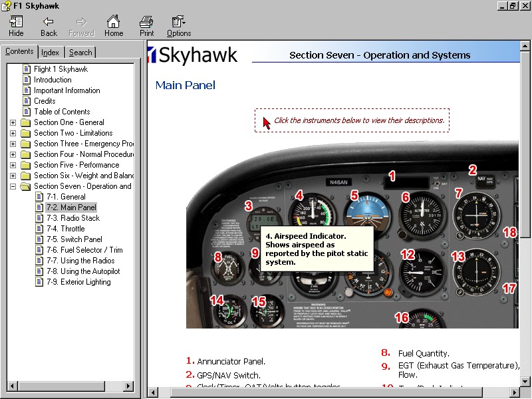The image size is (532, 399).
Task: Click the NAV gauge numbered 7
Action: click(x=476, y=215)
